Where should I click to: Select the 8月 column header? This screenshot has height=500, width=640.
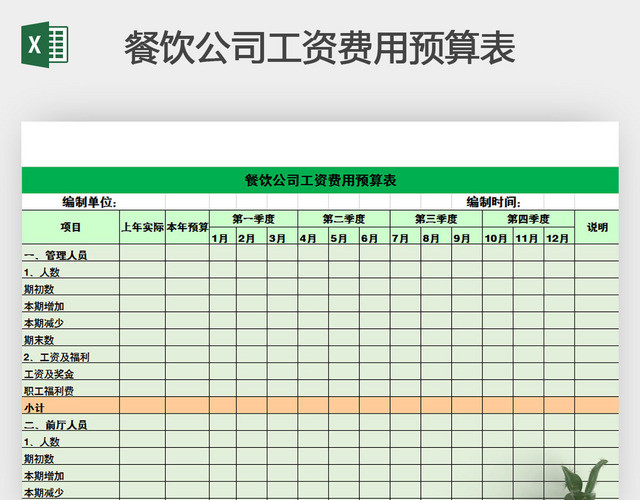point(436,238)
